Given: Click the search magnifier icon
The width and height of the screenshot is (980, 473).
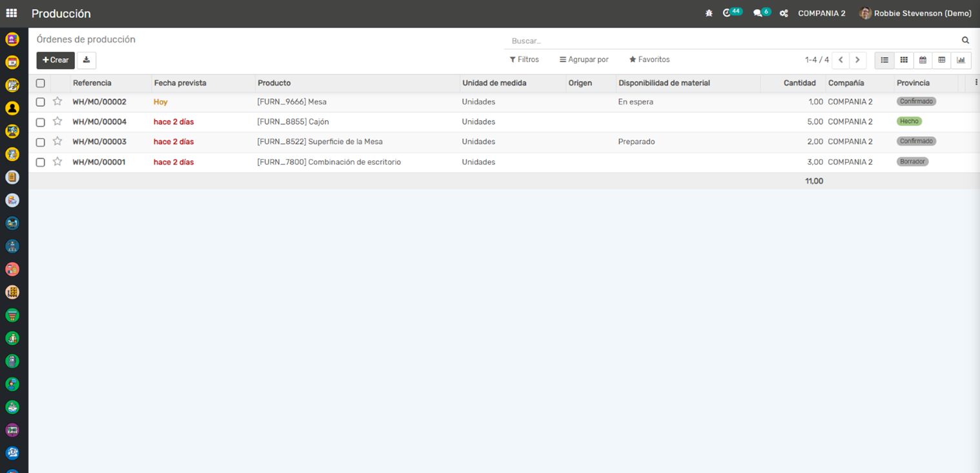Looking at the screenshot, I should pyautogui.click(x=965, y=40).
